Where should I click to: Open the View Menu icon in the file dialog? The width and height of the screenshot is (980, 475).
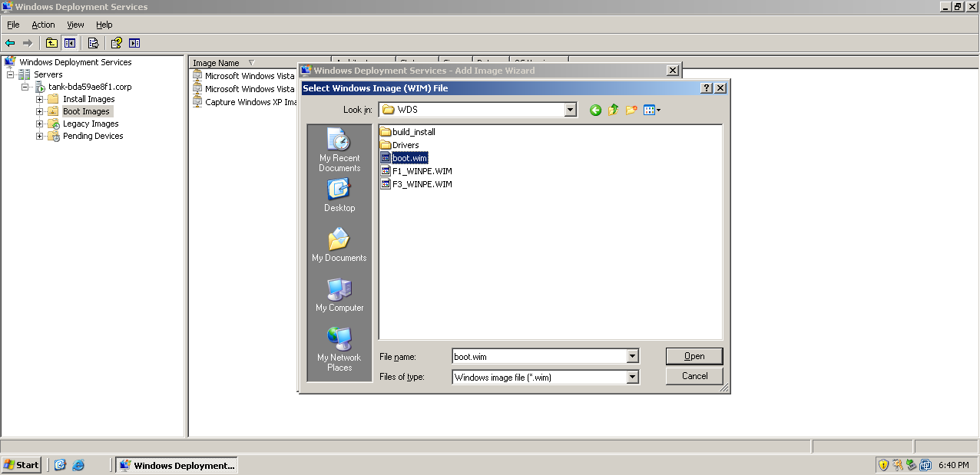click(652, 110)
